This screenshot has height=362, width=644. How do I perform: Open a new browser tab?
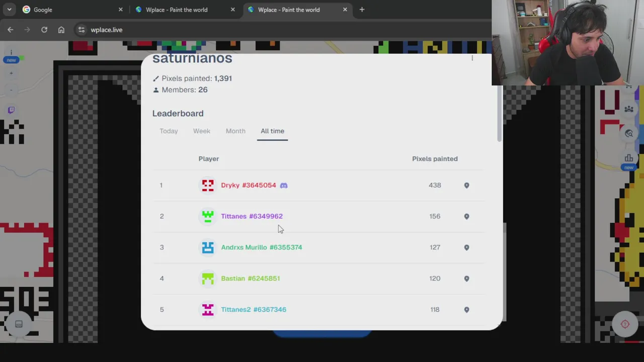click(362, 10)
